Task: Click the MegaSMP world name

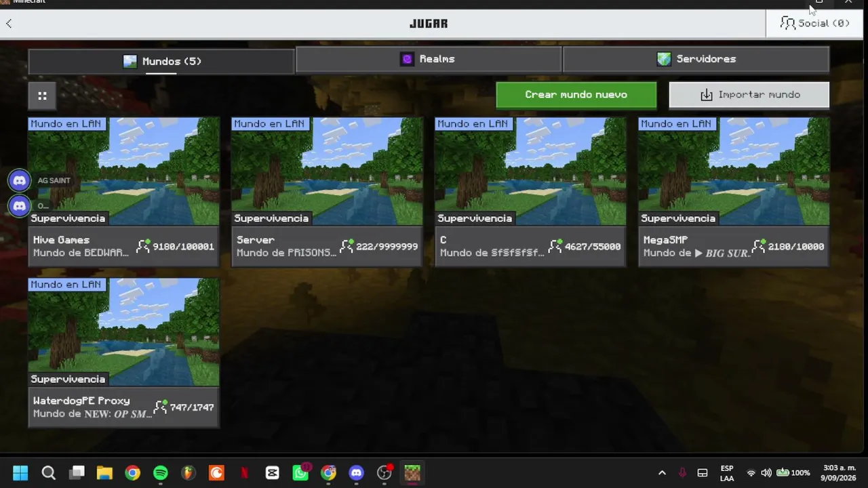Action: (665, 240)
